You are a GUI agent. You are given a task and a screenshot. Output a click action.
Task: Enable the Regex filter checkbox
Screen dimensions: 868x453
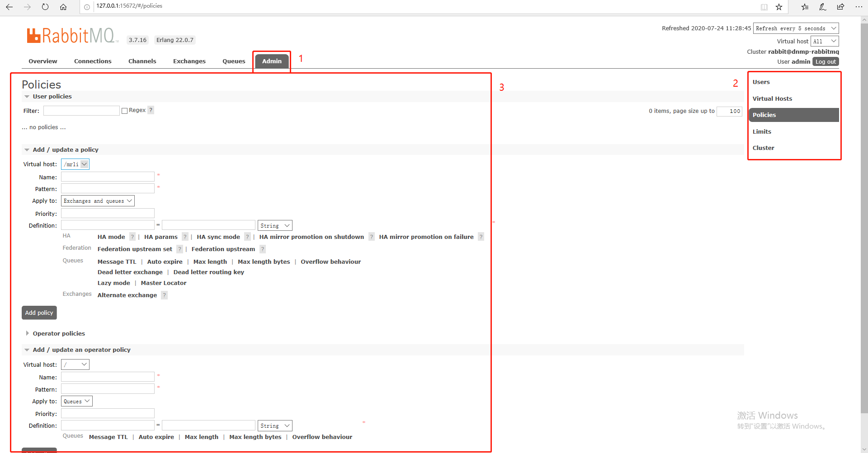pos(124,111)
